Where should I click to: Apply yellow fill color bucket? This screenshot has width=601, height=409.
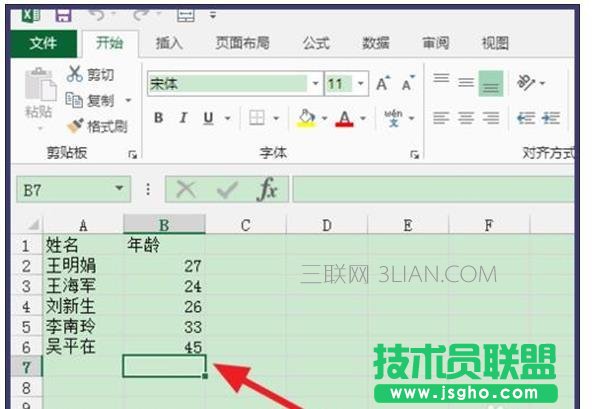[306, 118]
